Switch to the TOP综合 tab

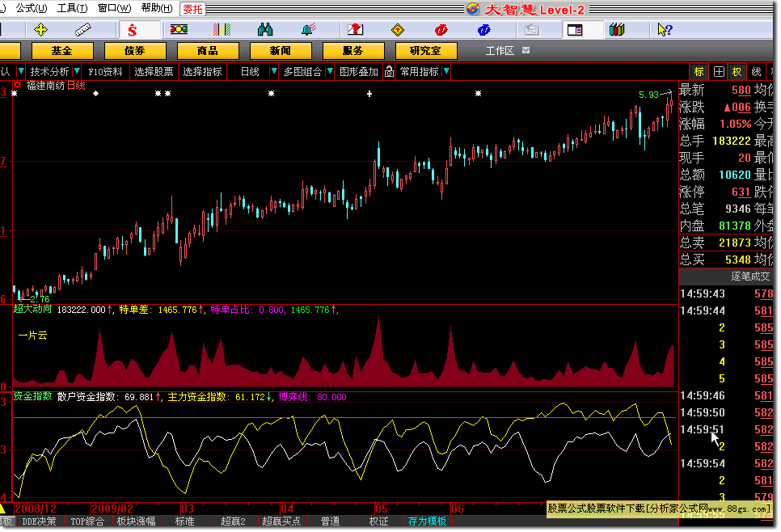click(87, 521)
